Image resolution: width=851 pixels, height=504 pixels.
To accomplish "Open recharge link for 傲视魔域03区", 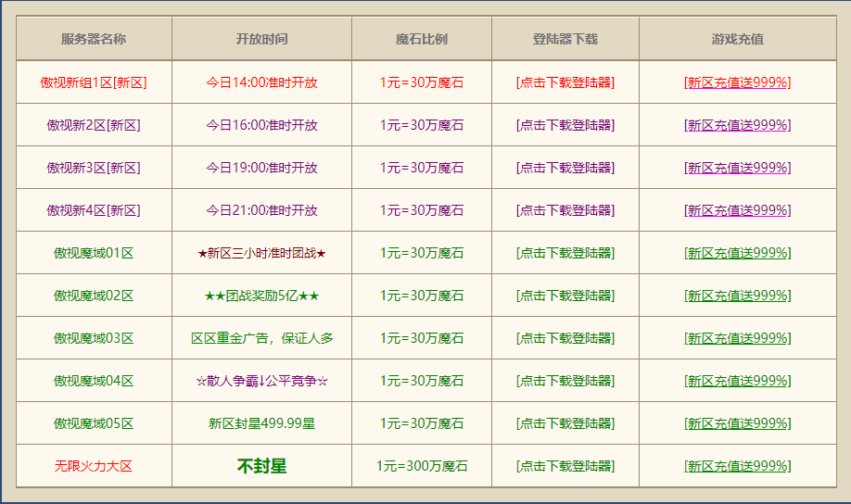I will tap(737, 338).
